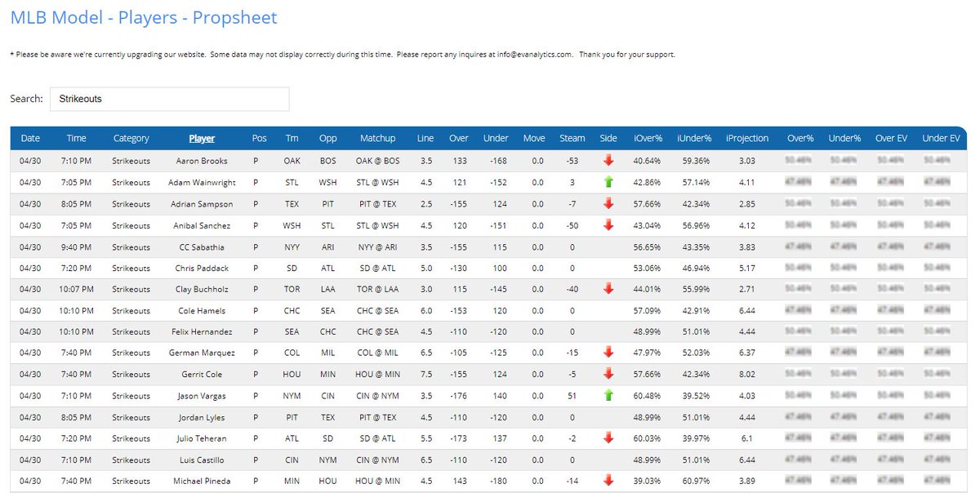Select player name Aaron Brooks
This screenshot has width=980, height=493.
(202, 161)
